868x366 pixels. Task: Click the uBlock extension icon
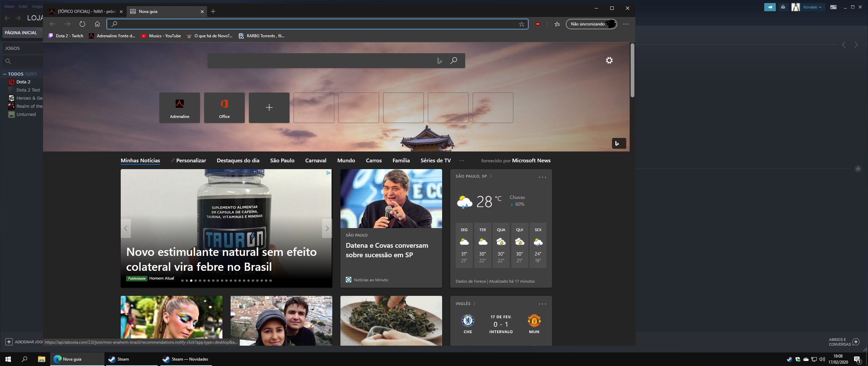[x=538, y=24]
